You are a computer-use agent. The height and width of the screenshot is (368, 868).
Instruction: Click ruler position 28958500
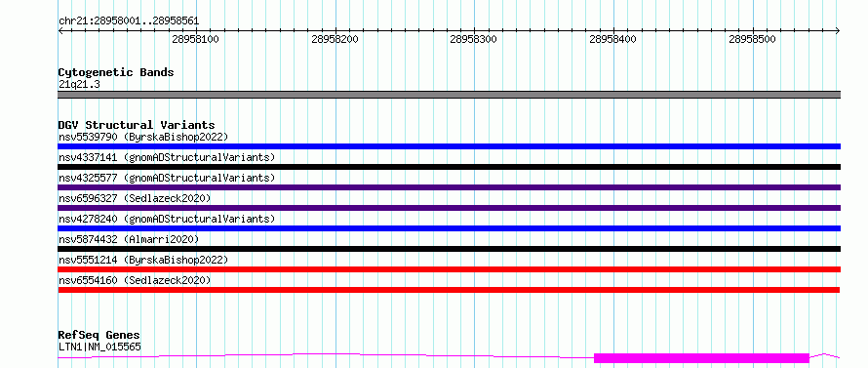point(752,39)
